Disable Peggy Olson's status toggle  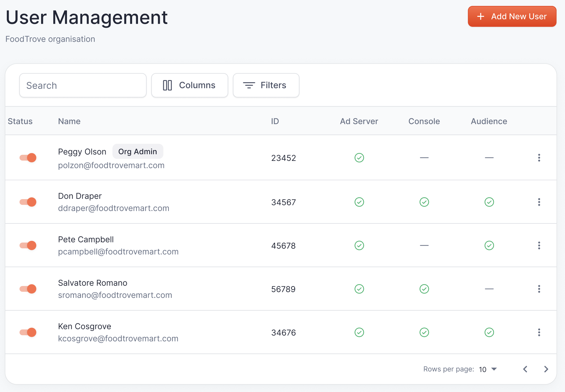[28, 158]
